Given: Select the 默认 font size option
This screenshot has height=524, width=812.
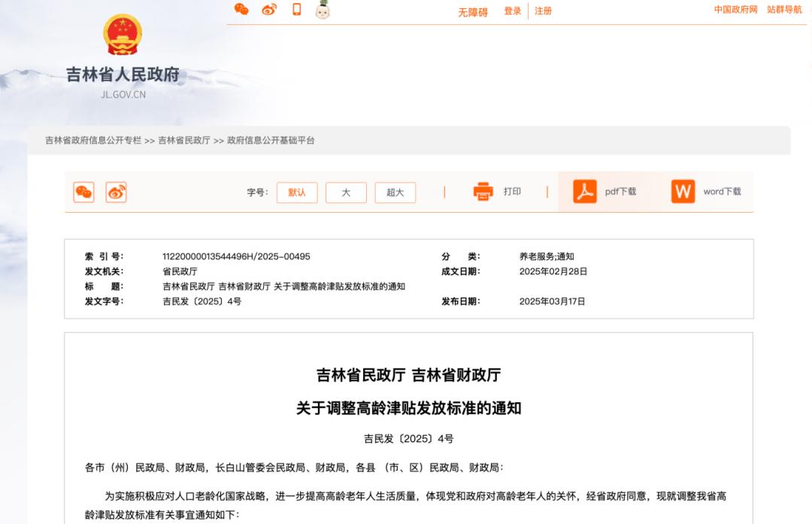Looking at the screenshot, I should [x=297, y=192].
